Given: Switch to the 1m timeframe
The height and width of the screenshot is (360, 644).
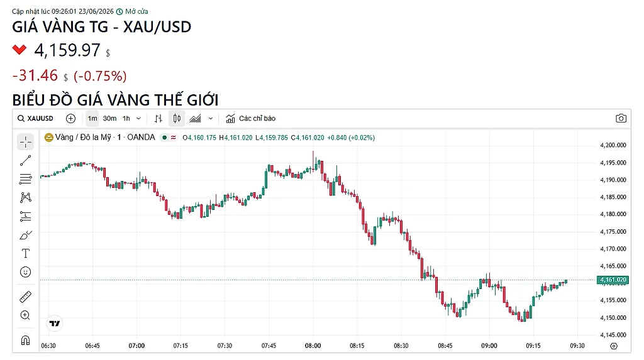Looking at the screenshot, I should 92,119.
